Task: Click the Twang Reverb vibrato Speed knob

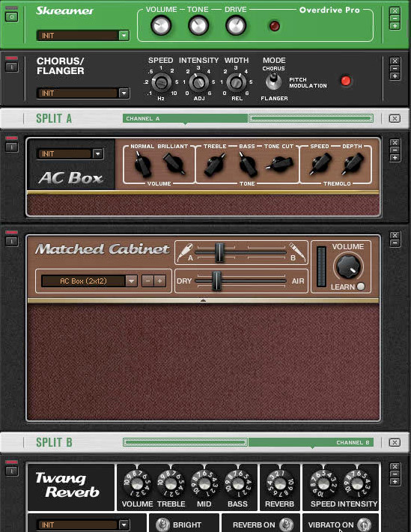Action: coord(323,483)
